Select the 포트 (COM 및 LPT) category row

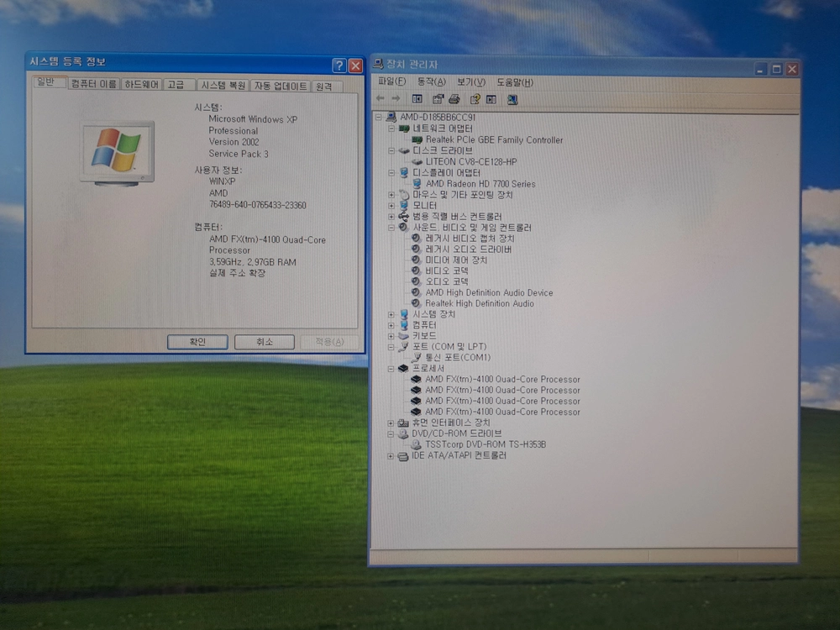449,347
